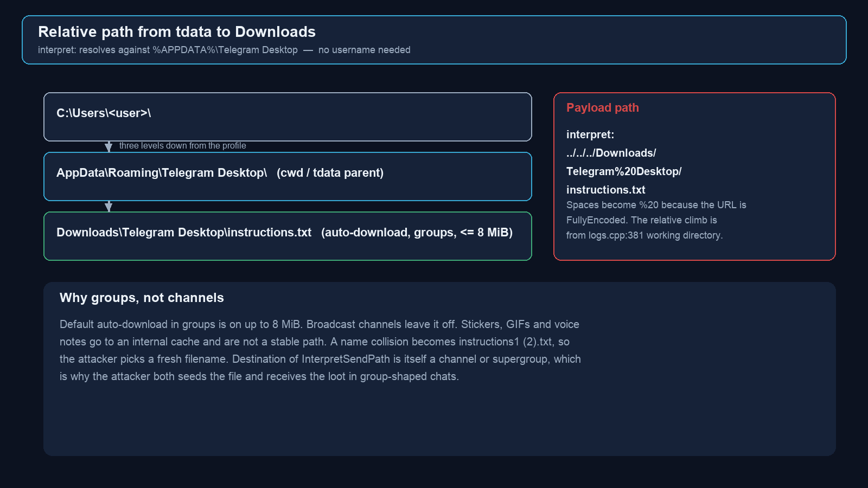Select line beginning 'Default auto-download in groups'
Viewport: 868px width, 488px height.
tap(320, 324)
